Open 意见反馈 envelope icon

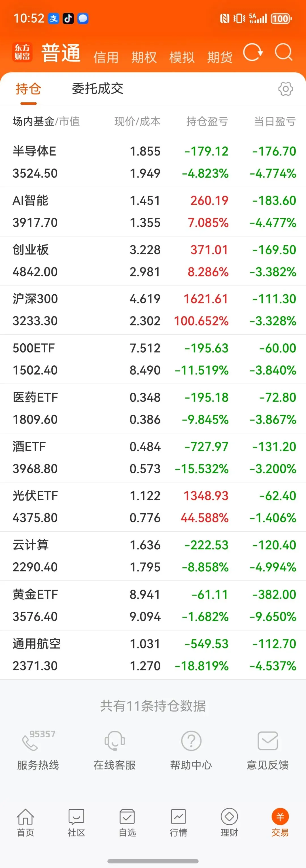point(267,741)
